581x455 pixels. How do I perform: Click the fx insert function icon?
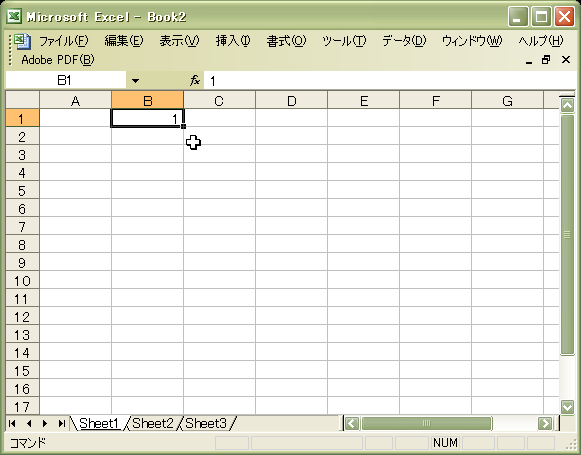[x=195, y=80]
